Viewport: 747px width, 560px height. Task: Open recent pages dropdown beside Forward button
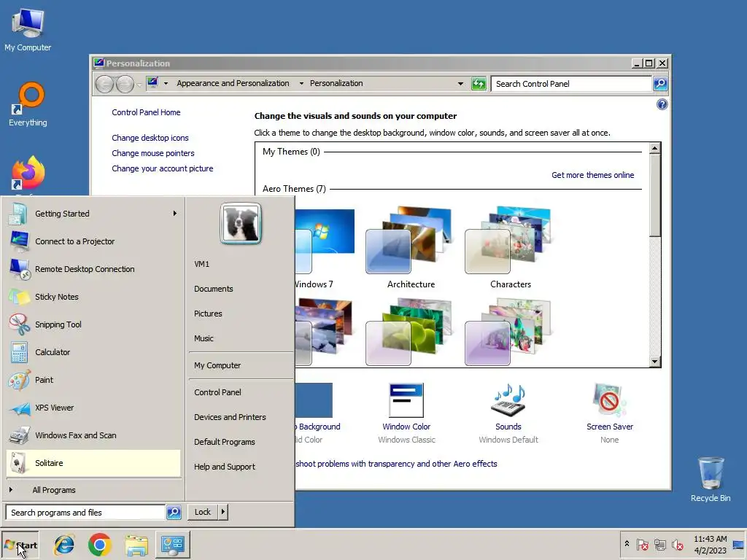pos(139,85)
